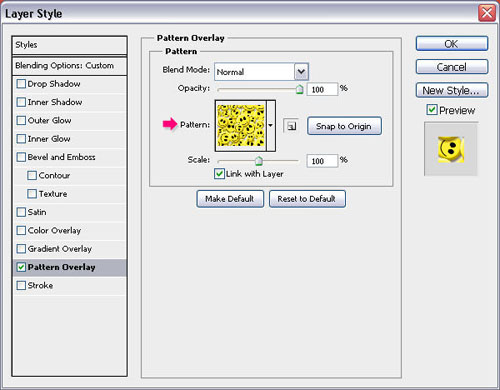Select the Contour row label
The image size is (500, 390).
(x=54, y=175)
